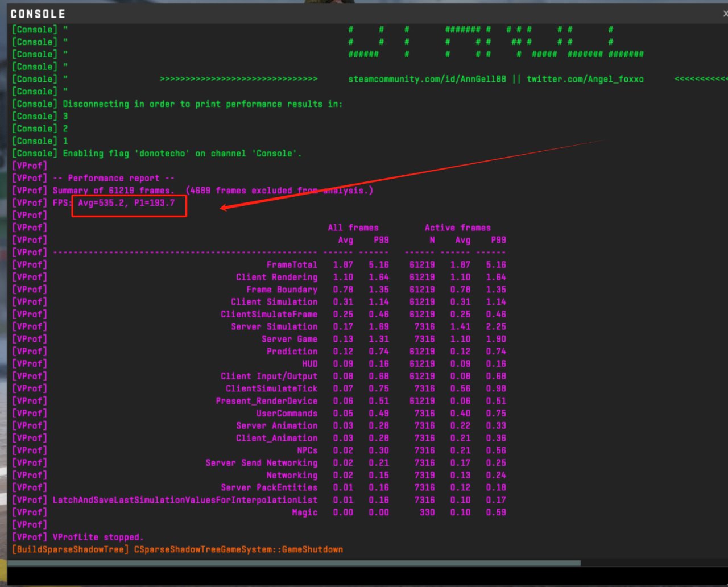Click the ClientSimulateTick row label
The width and height of the screenshot is (728, 587).
(x=271, y=388)
